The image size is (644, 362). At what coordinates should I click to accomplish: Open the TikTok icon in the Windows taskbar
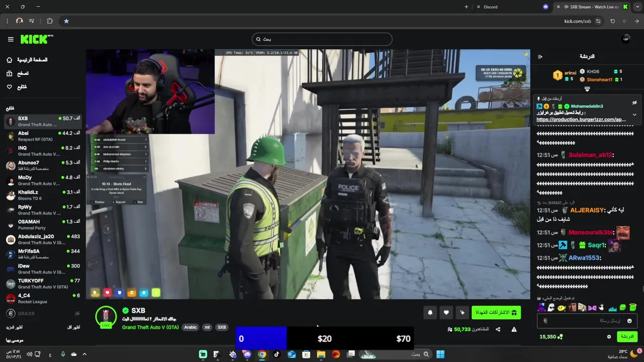click(x=277, y=354)
